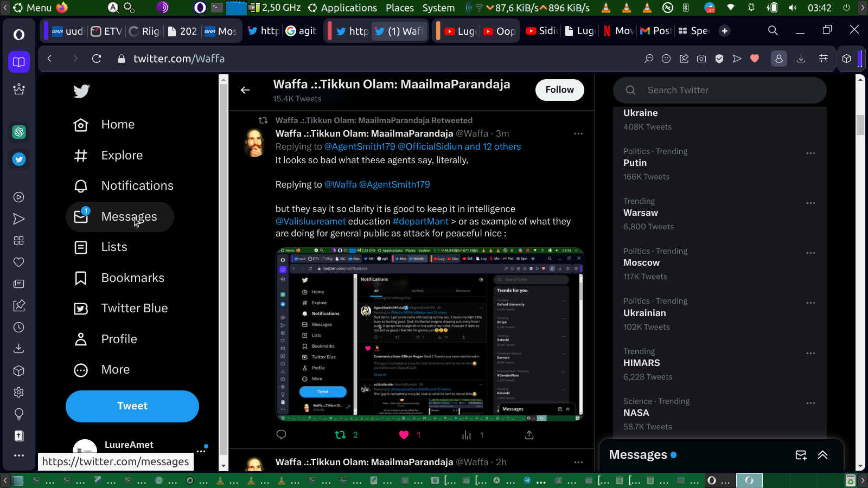Image resolution: width=868 pixels, height=488 pixels.
Task: Share the tweet via the share icon
Action: tap(529, 435)
